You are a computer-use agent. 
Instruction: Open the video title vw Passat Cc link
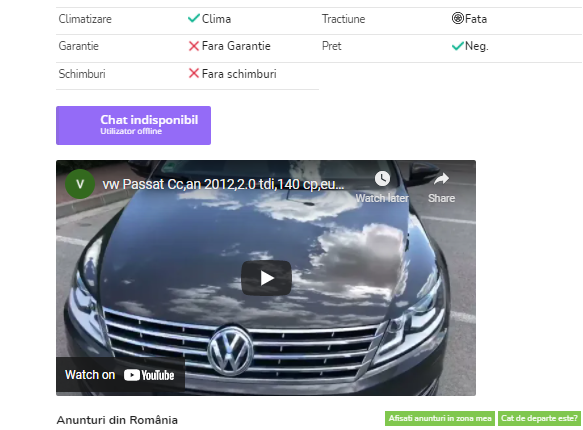point(223,184)
